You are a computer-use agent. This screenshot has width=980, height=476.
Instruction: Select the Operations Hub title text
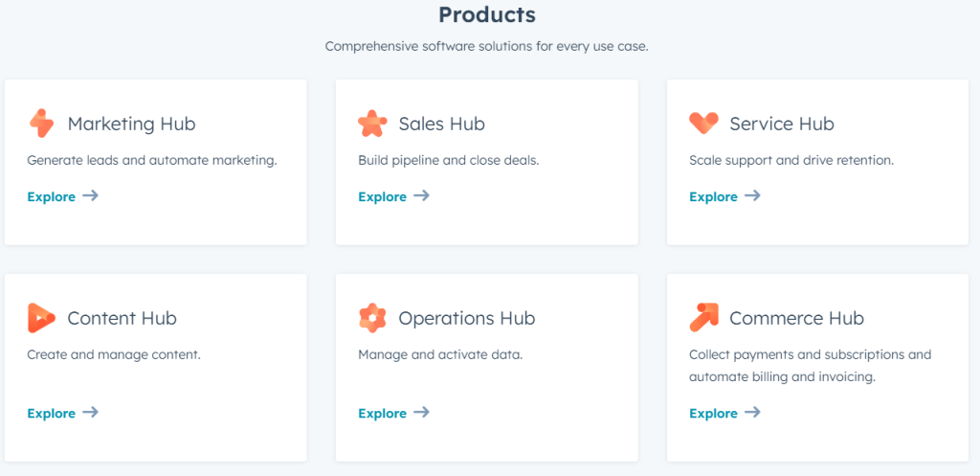[x=467, y=318]
